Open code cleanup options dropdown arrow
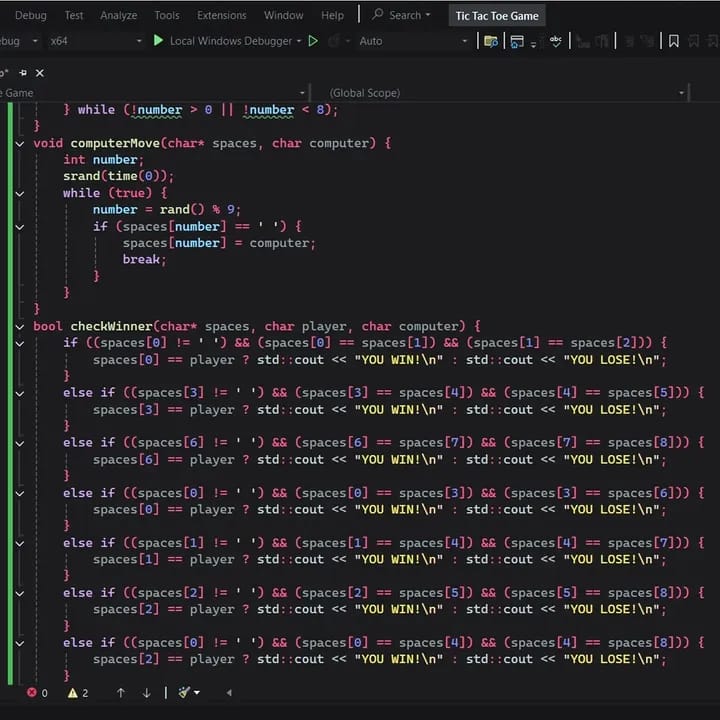Screen dimensions: 720x720 tap(197, 692)
